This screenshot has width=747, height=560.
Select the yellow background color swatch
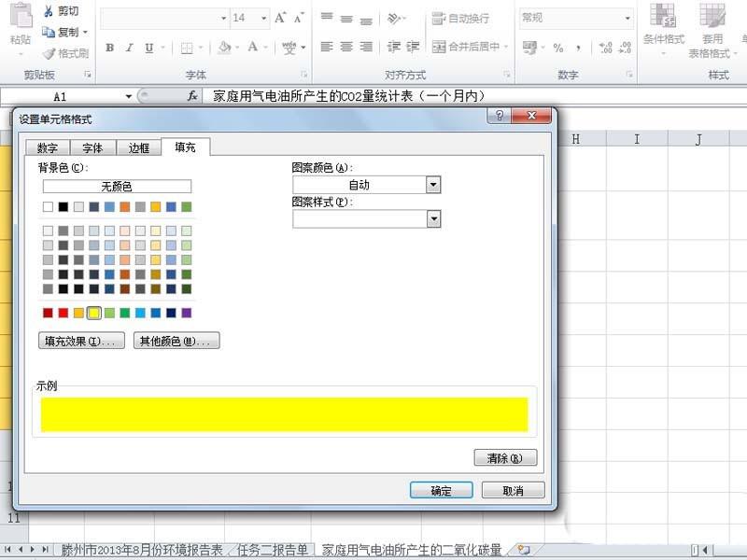(x=92, y=313)
